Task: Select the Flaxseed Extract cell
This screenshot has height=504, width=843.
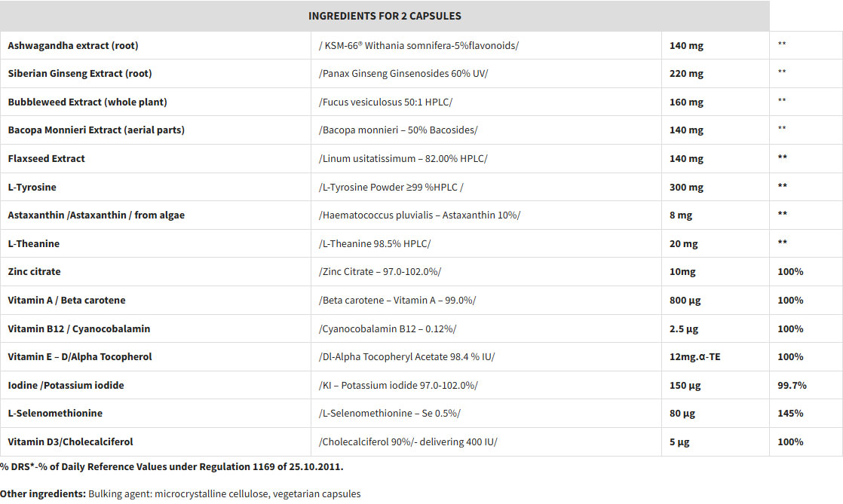Action: pos(47,158)
